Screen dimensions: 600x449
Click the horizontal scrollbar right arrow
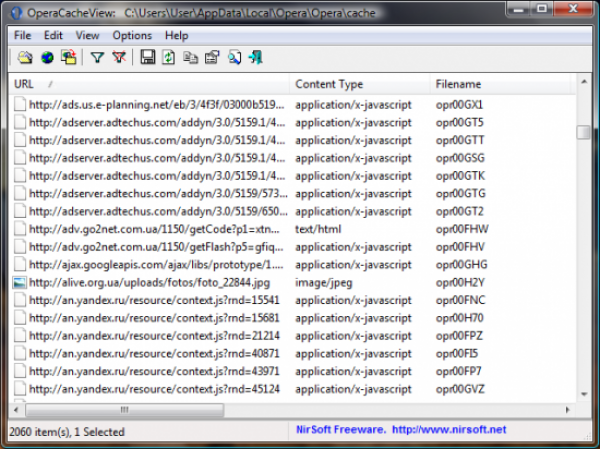[567, 410]
